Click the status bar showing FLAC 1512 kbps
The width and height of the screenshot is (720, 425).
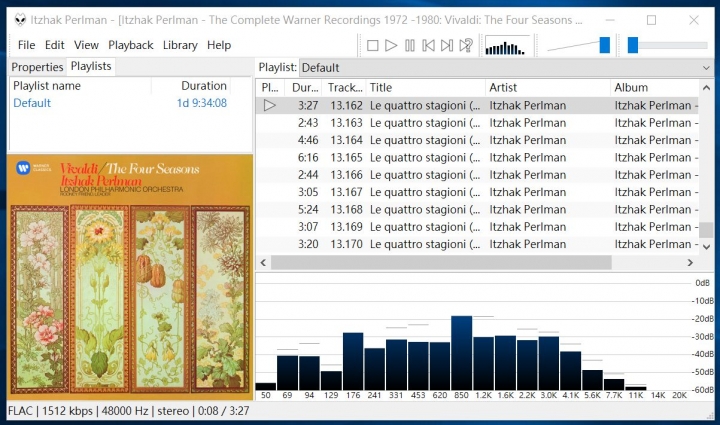tap(129, 411)
